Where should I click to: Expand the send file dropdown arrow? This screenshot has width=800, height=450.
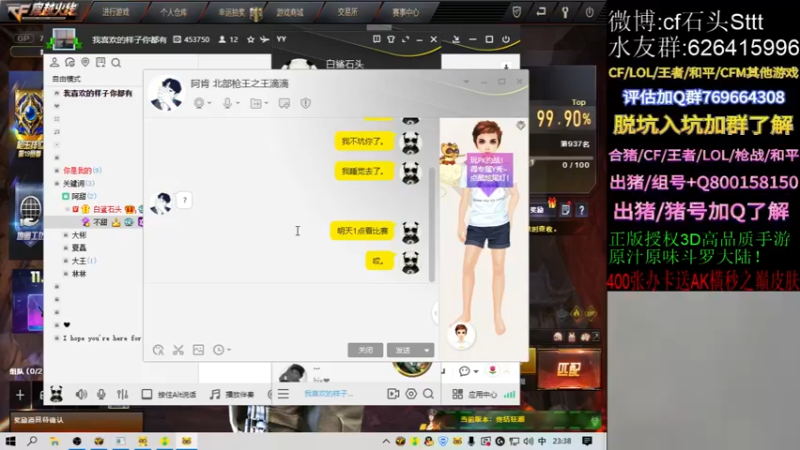[266, 104]
